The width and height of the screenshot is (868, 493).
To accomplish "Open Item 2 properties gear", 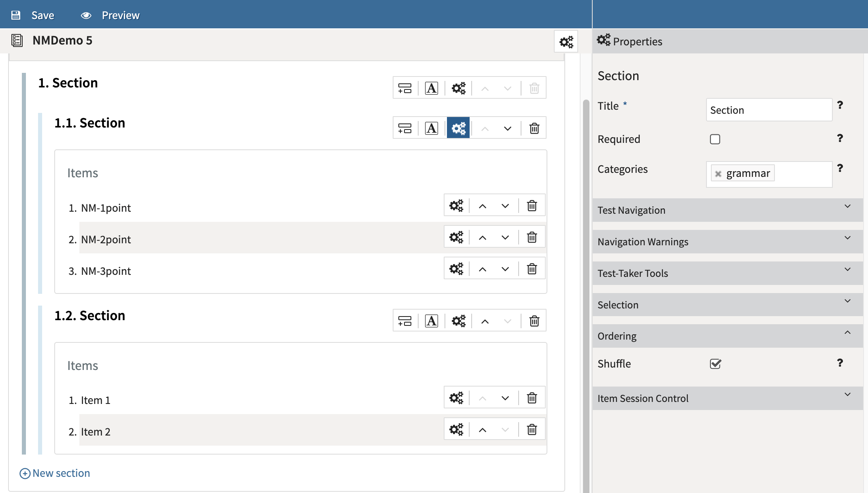I will coord(456,429).
